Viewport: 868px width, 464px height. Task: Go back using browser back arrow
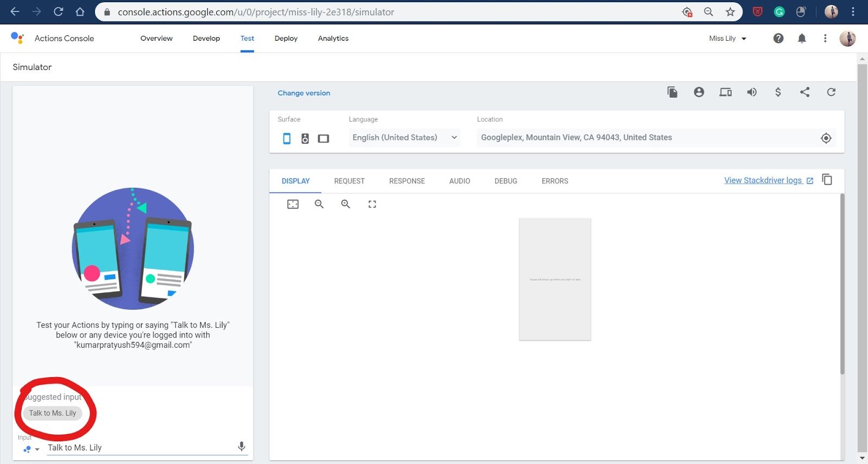[15, 11]
